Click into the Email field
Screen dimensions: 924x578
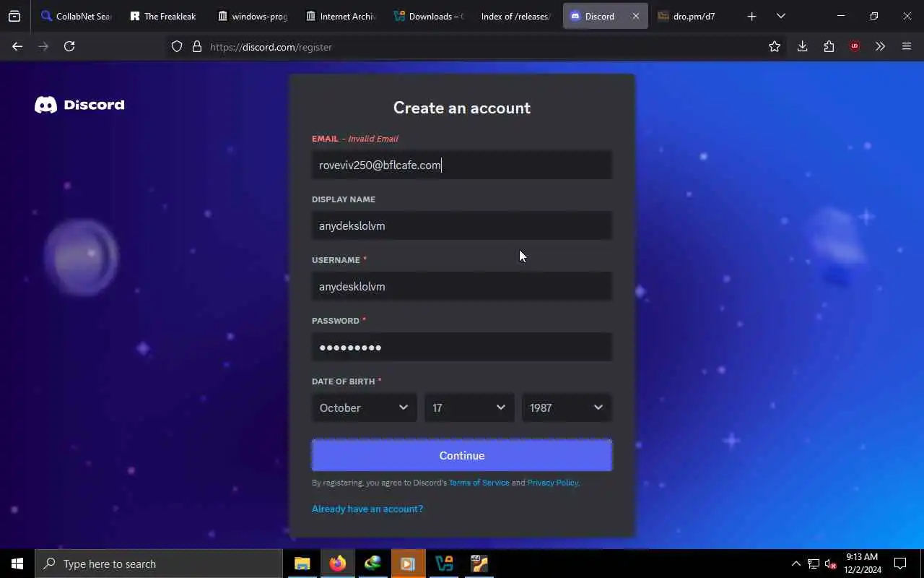(462, 165)
